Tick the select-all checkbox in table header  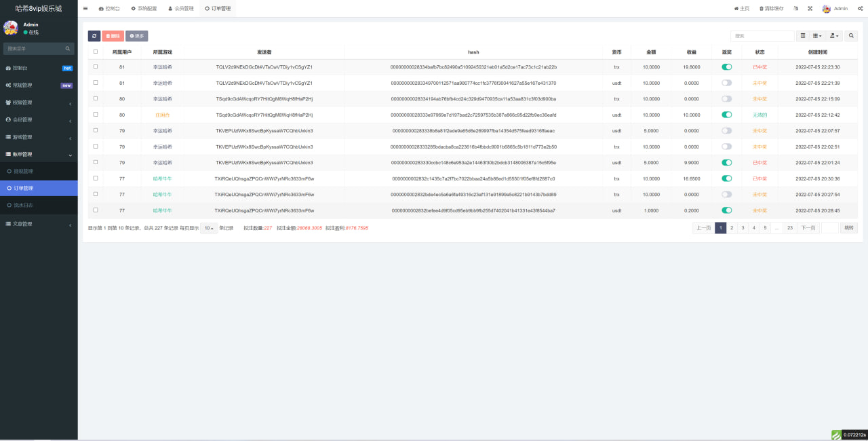96,52
